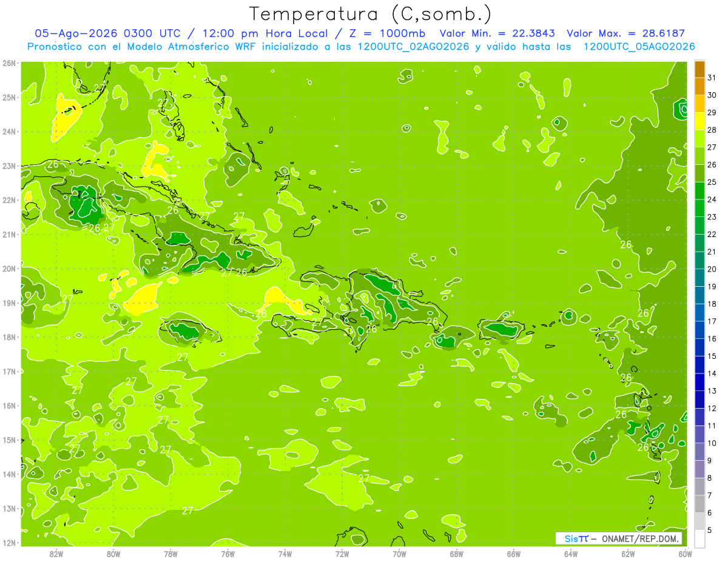Click colorbar label "24"

(x=712, y=199)
